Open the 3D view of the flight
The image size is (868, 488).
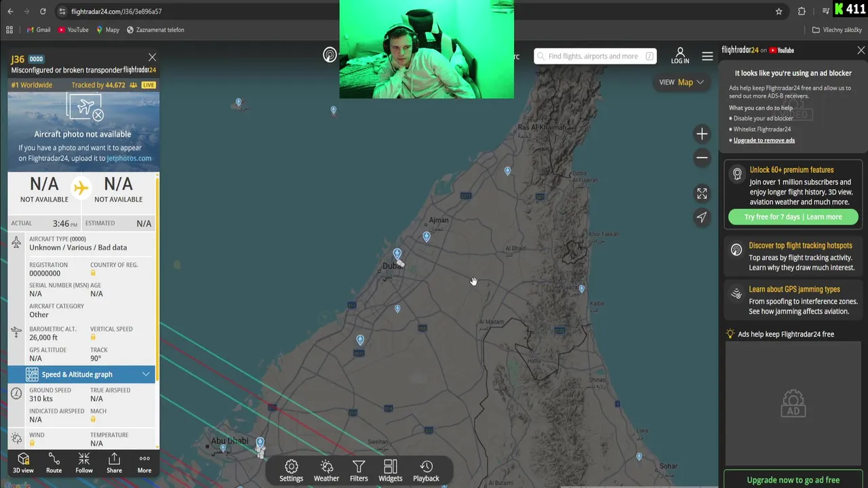[23, 464]
